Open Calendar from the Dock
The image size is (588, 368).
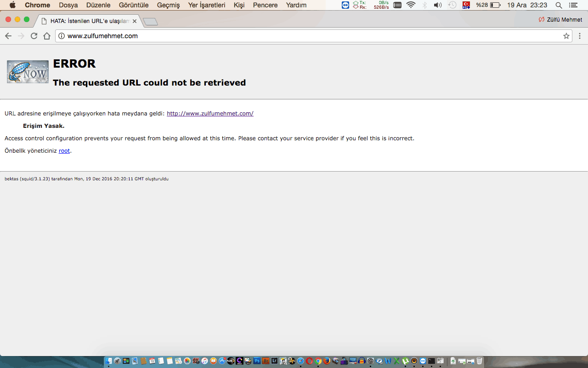152,361
